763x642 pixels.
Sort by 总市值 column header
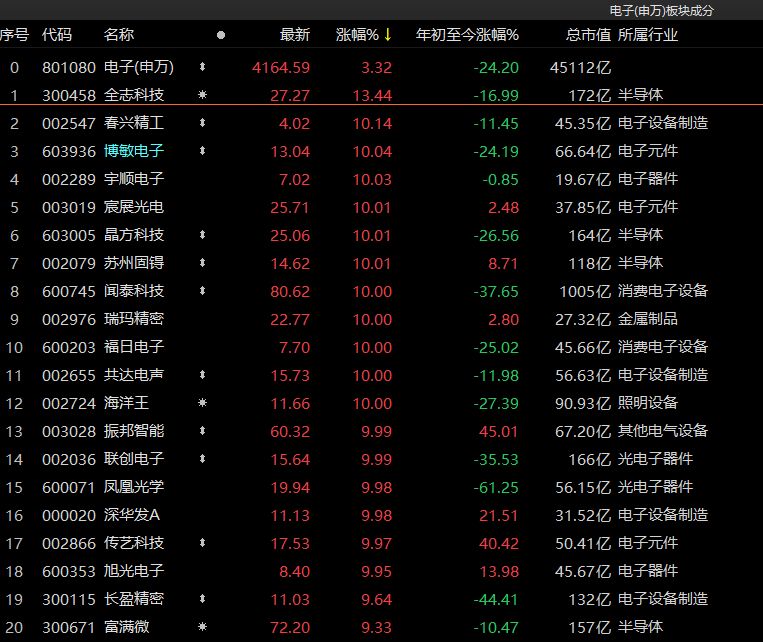[x=588, y=35]
